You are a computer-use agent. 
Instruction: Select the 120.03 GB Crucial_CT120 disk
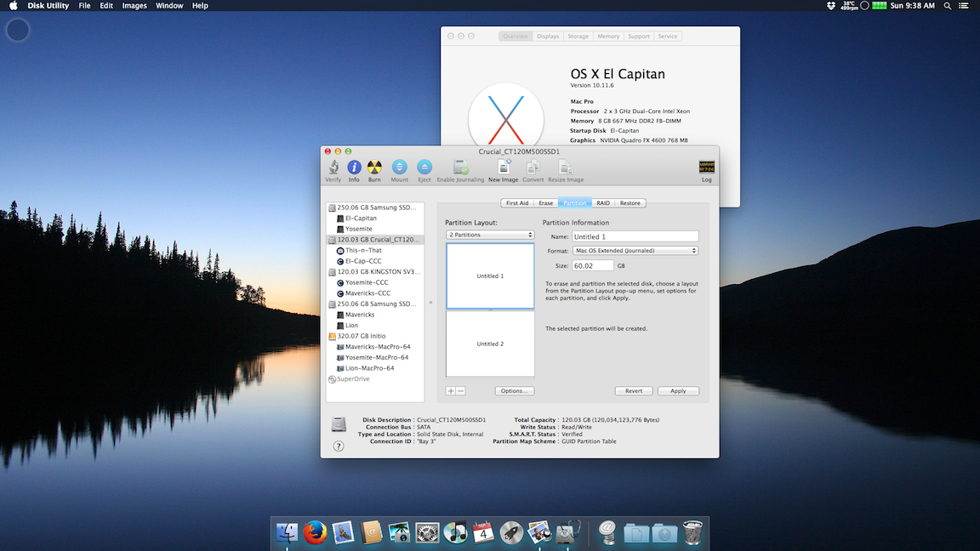point(375,239)
